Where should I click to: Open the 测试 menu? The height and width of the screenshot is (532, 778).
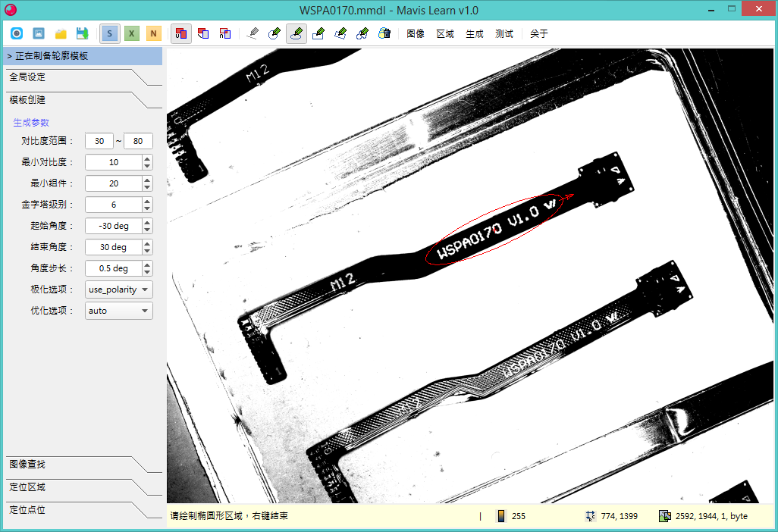click(504, 33)
